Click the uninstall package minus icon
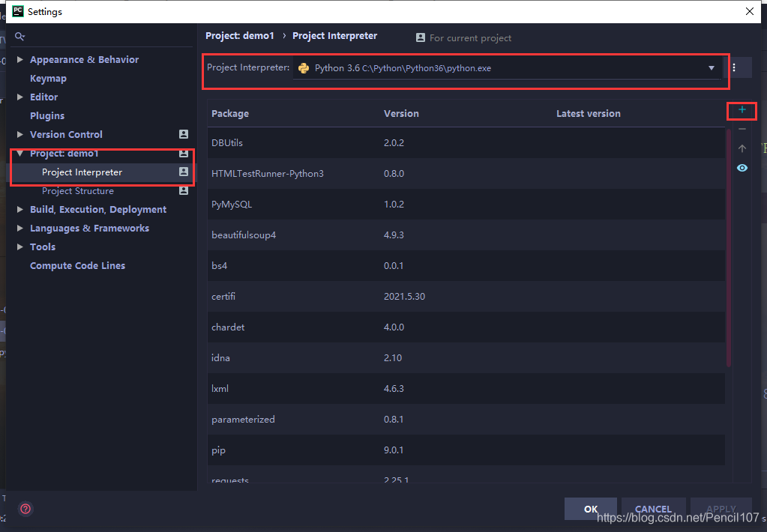Screen dimensions: 767x532 (x=742, y=129)
